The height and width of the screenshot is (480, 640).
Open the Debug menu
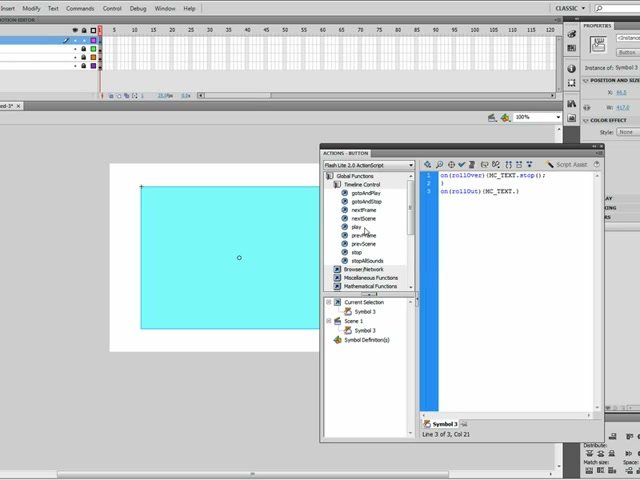click(x=138, y=8)
